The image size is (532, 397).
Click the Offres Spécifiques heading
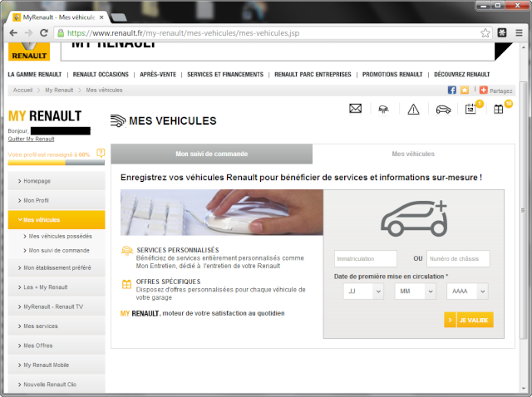pos(168,282)
